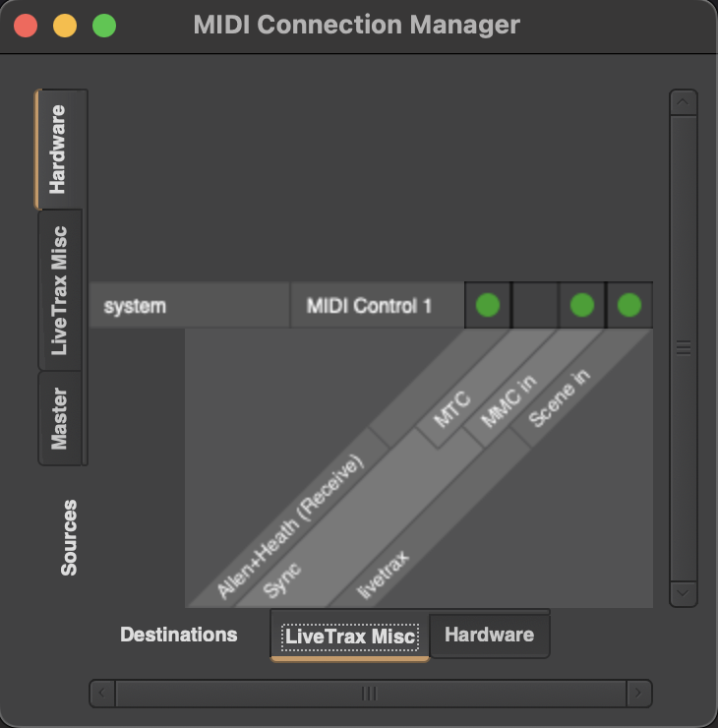The height and width of the screenshot is (728, 718).
Task: Switch to Hardware destinations tab
Action: coord(489,636)
